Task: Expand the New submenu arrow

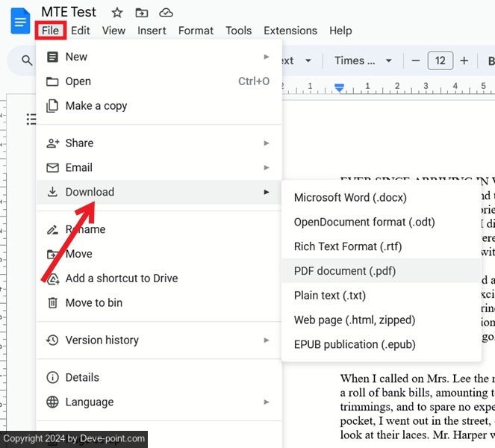Action: point(267,57)
